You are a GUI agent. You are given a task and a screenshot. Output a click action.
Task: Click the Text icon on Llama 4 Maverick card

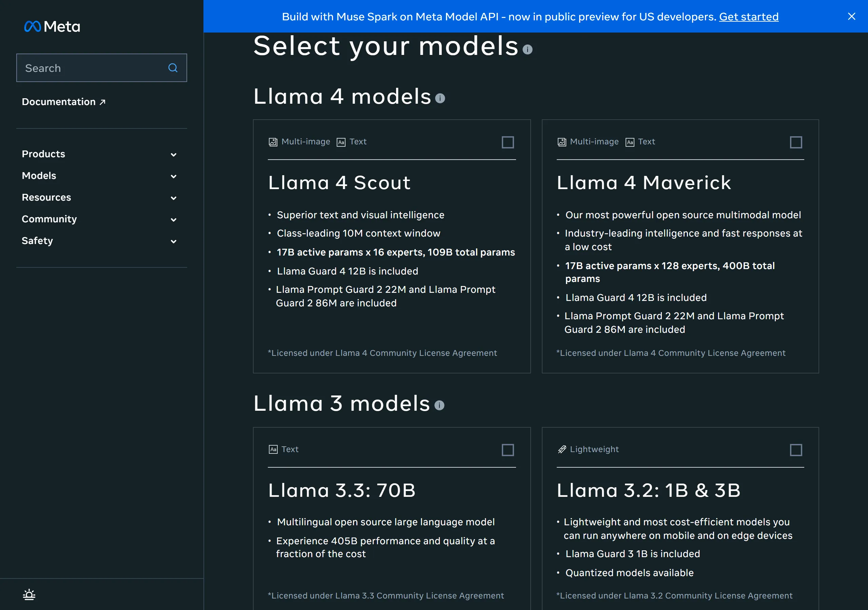630,142
